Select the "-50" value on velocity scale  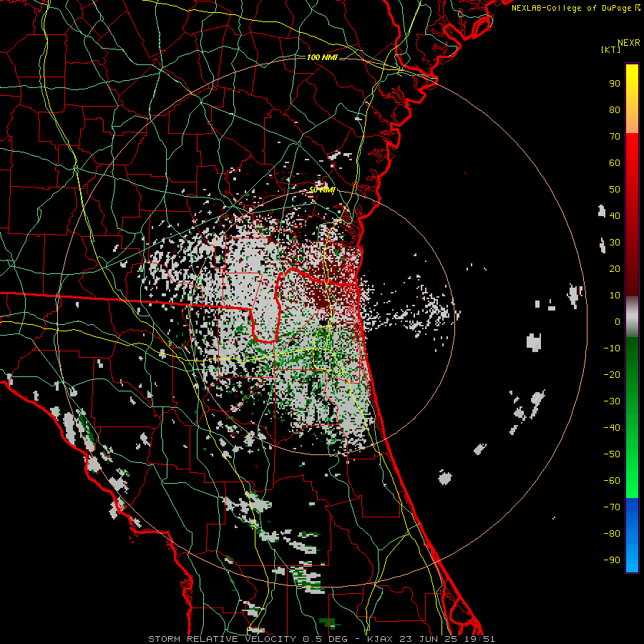[x=612, y=454]
